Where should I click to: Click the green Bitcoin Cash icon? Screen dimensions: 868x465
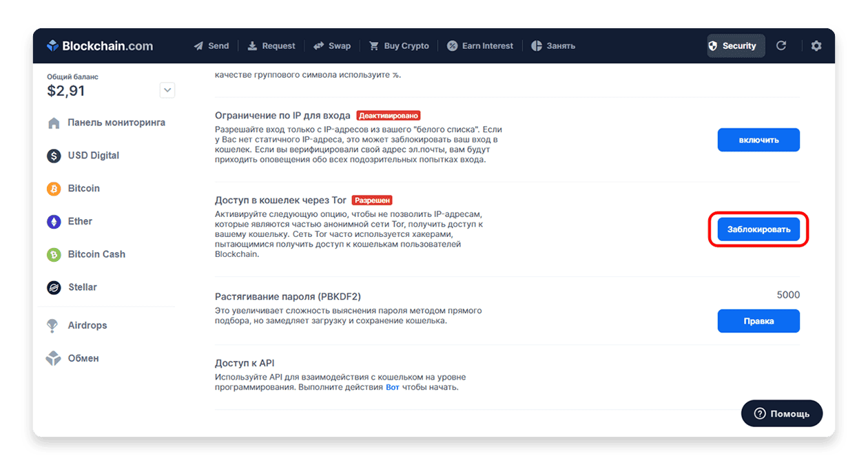pyautogui.click(x=54, y=255)
